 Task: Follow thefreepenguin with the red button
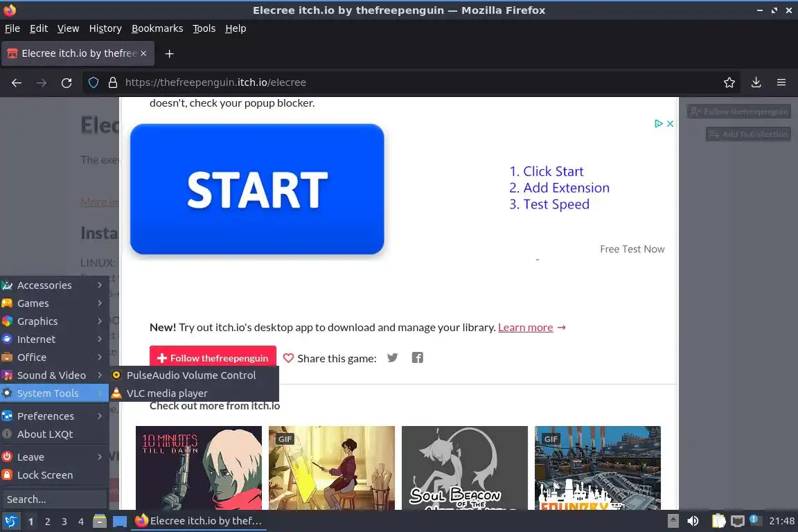213,357
